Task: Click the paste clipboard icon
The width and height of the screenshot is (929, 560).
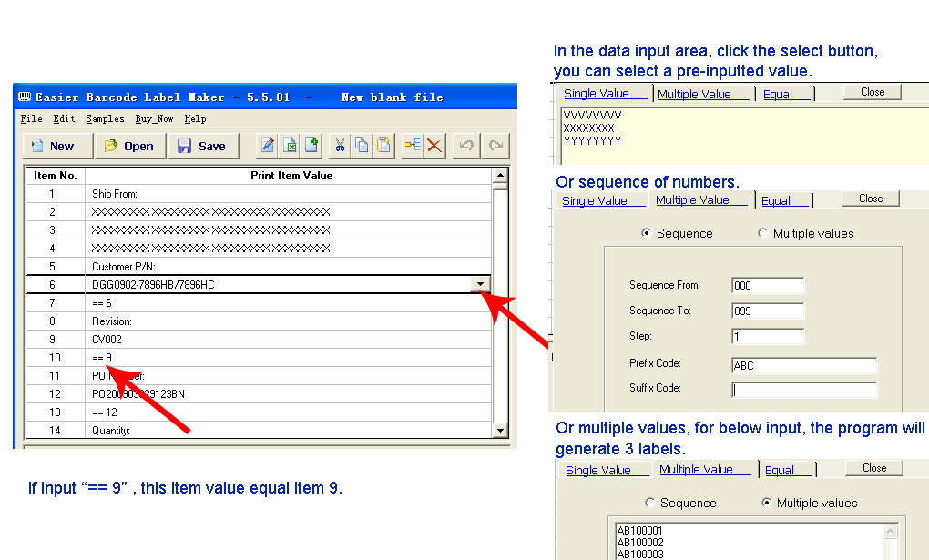Action: pos(383,146)
